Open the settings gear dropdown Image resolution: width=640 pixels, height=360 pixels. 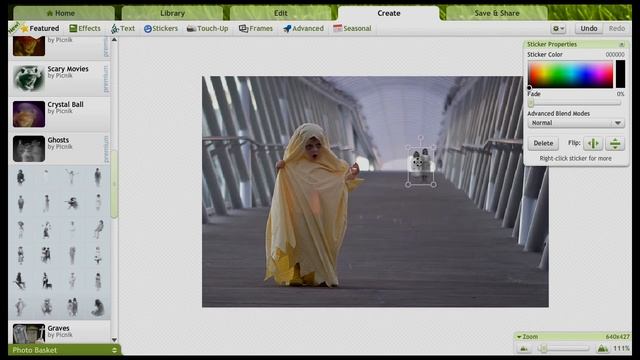point(558,29)
